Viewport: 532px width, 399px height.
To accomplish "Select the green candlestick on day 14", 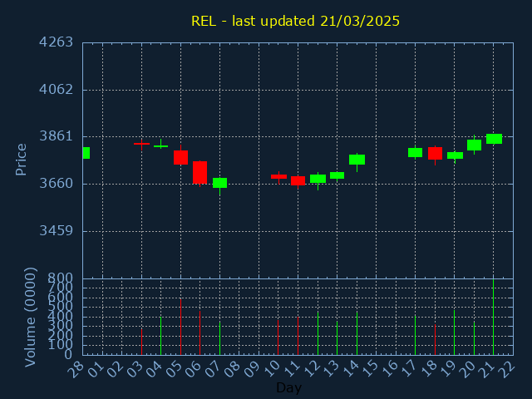I will click(x=357, y=160).
